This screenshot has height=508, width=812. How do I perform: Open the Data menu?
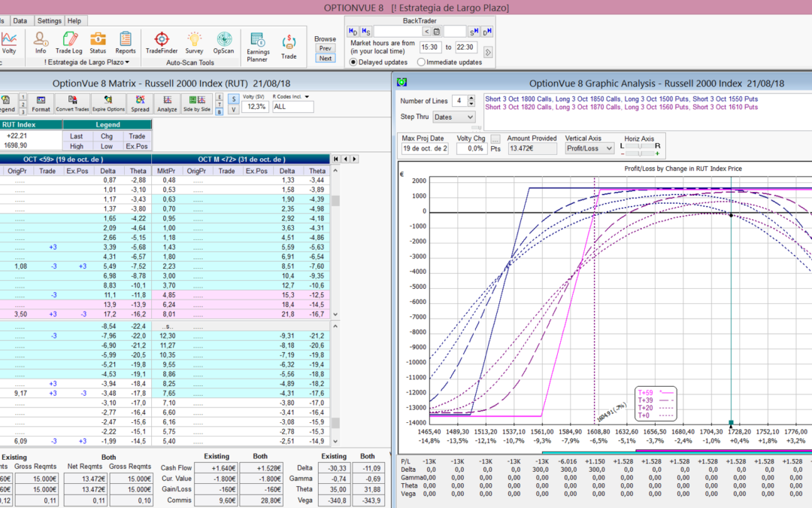20,21
